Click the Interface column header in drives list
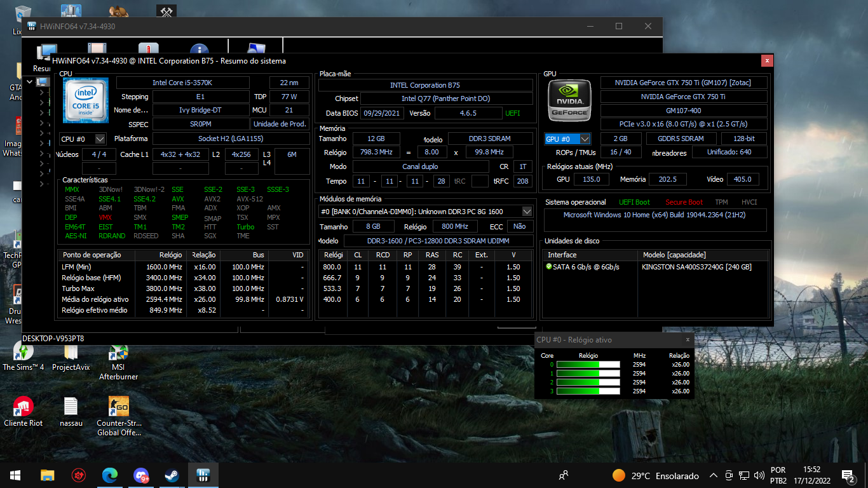The width and height of the screenshot is (868, 488). coord(591,255)
